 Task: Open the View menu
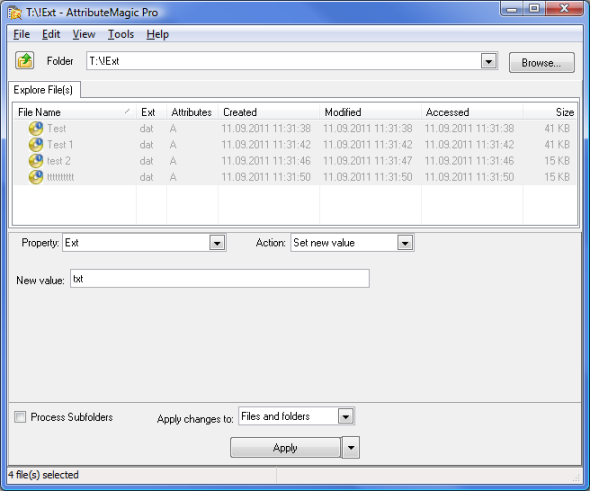(84, 34)
